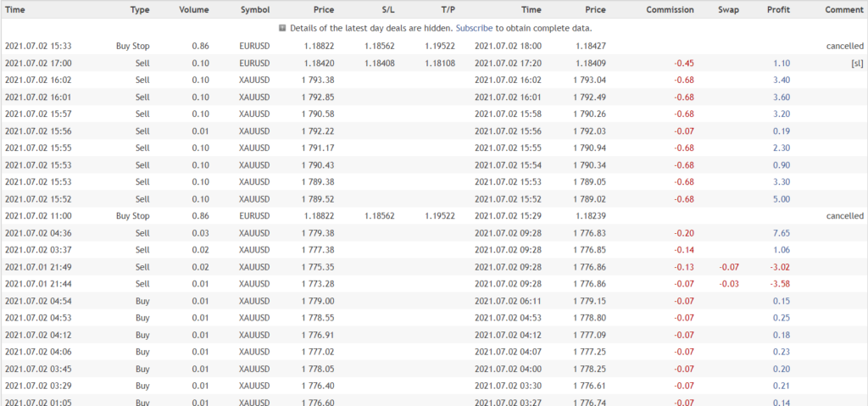Screen dimensions: 868x406
Task: Select the 0.03 volume XAUUSD Sell row
Action: click(434, 232)
